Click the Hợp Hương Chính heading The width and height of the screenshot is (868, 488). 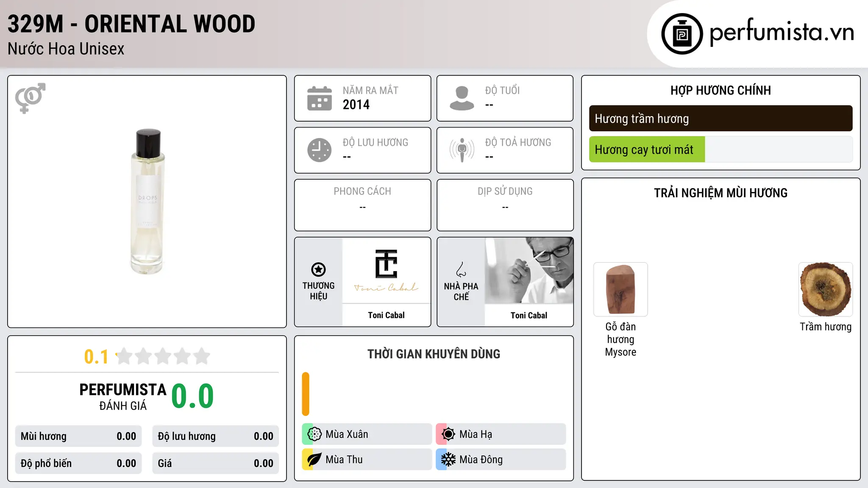pyautogui.click(x=721, y=90)
